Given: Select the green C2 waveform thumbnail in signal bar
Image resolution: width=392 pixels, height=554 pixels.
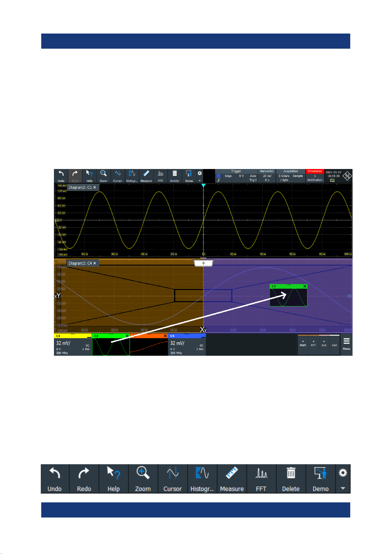Looking at the screenshot, I should [111, 347].
